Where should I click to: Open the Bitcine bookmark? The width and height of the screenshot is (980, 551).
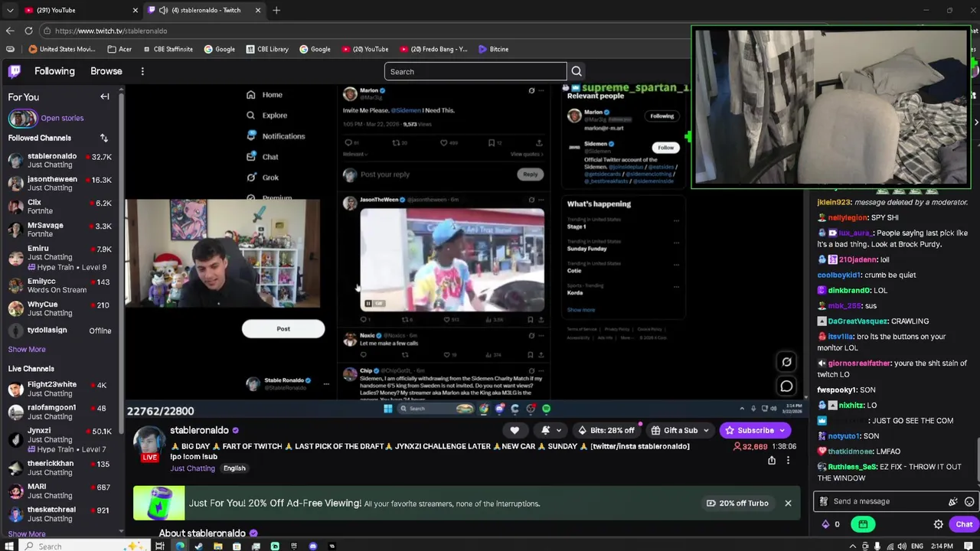493,49
